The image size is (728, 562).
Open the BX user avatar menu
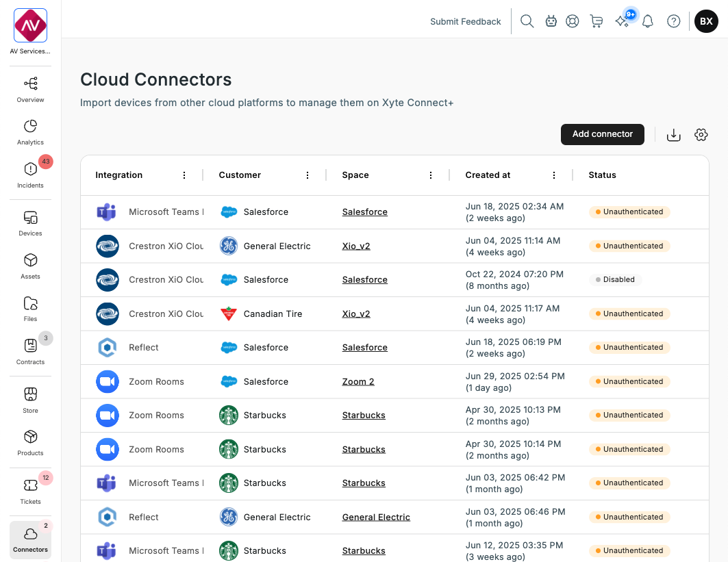click(x=706, y=21)
